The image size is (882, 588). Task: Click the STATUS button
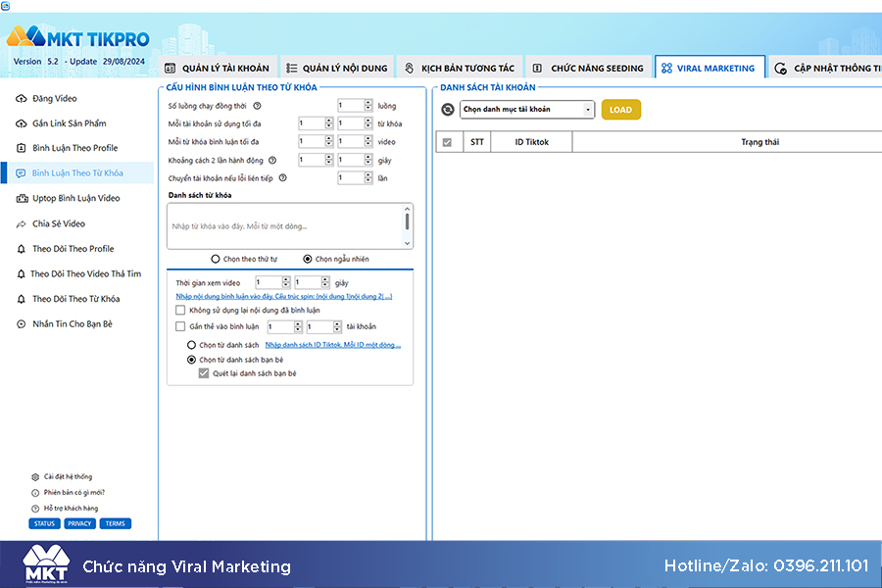[x=44, y=524]
